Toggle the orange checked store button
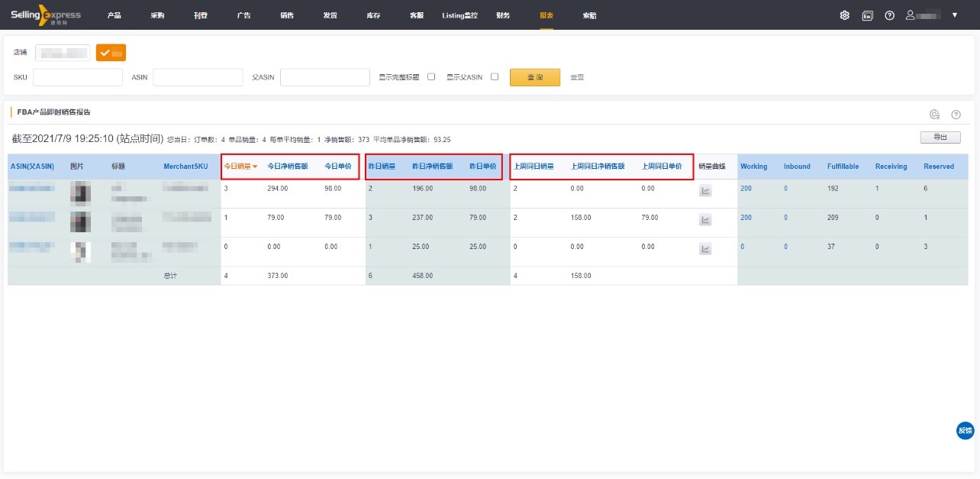 (111, 53)
